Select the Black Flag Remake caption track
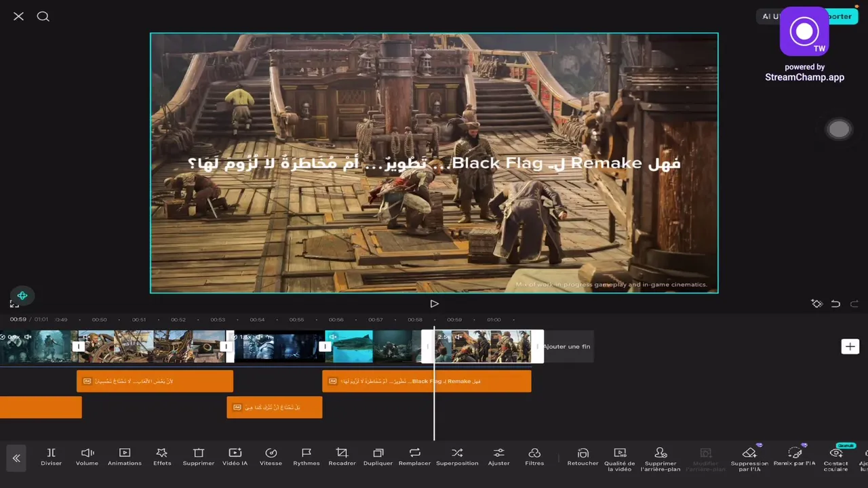The width and height of the screenshot is (868, 488). click(x=427, y=381)
